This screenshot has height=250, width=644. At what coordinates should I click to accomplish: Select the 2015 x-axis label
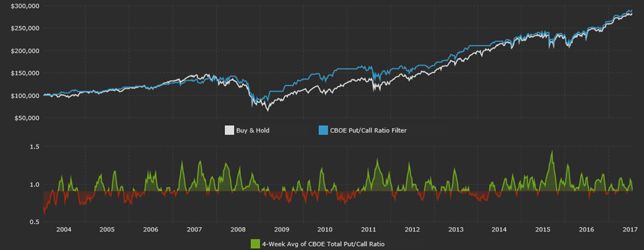point(543,229)
